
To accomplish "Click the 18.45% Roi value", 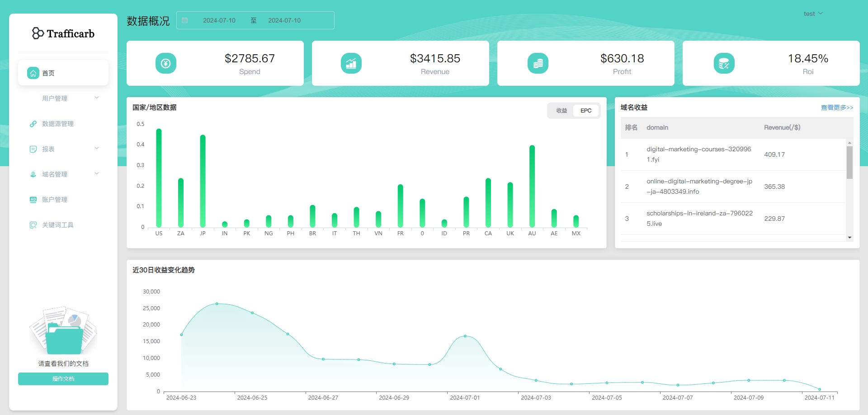I will [808, 59].
